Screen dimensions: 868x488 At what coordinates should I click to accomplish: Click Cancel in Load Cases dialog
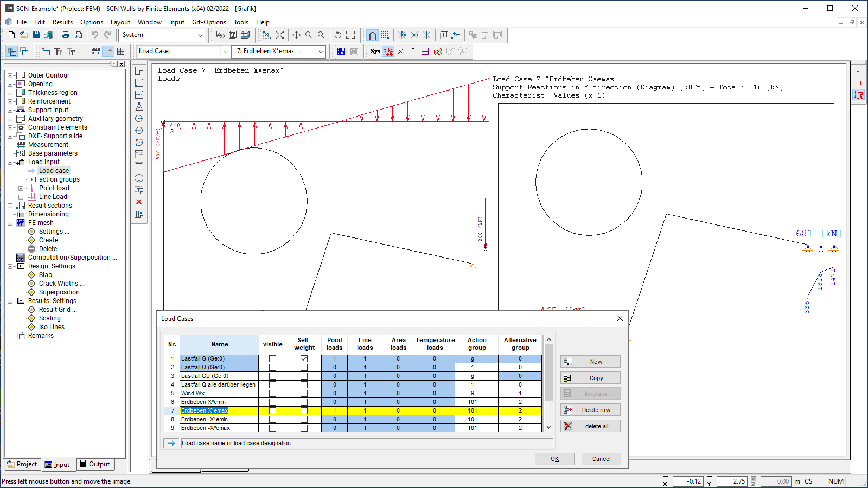(x=601, y=459)
